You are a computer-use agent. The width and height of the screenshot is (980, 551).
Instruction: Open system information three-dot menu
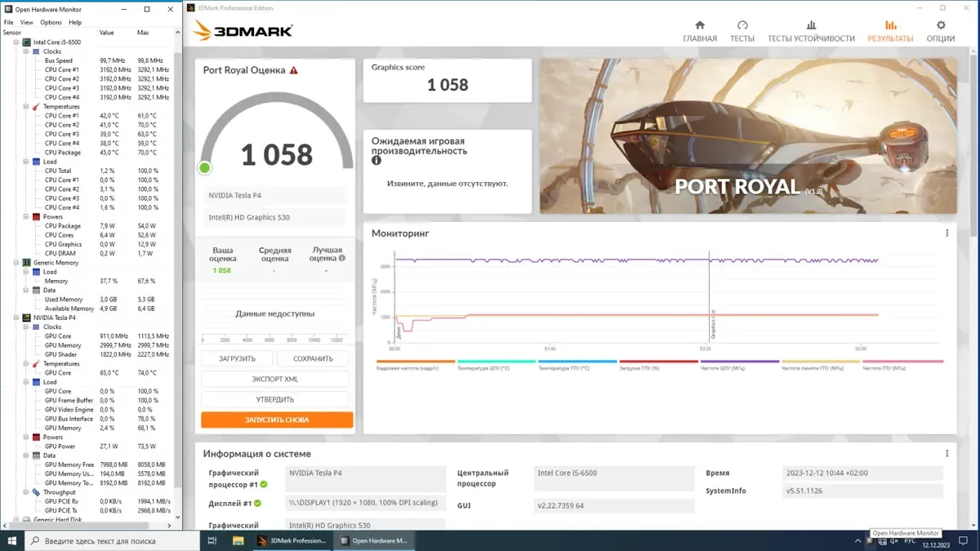point(947,454)
